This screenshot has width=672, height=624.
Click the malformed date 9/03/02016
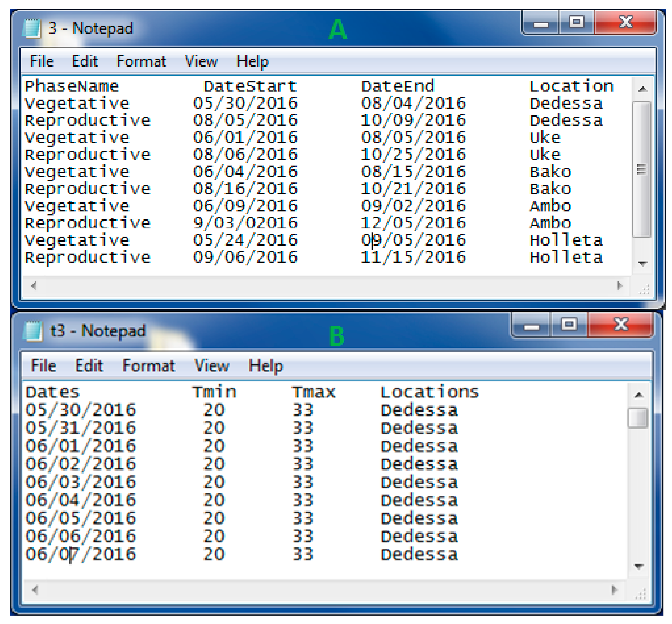tap(245, 224)
